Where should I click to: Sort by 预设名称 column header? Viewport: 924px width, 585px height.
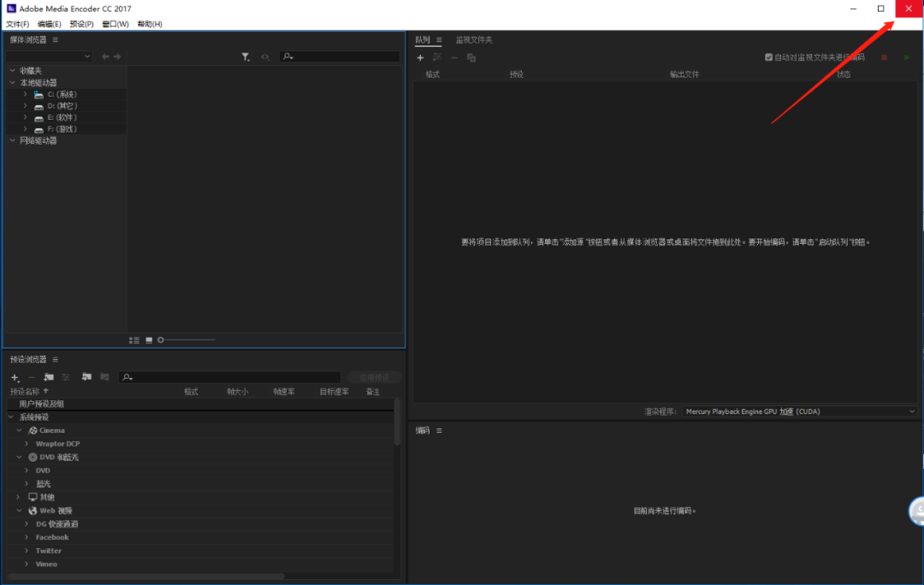click(x=25, y=392)
